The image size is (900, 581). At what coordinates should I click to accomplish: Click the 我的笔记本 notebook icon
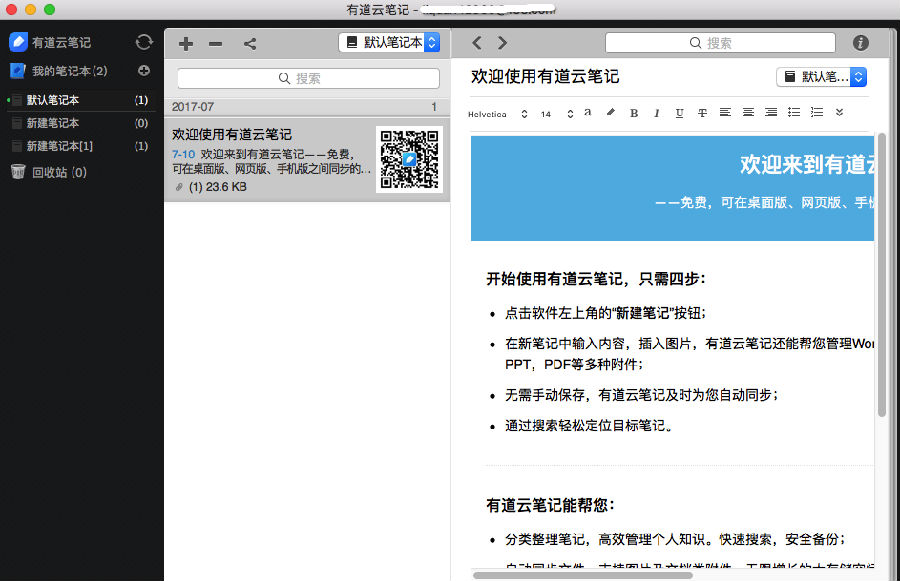18,71
